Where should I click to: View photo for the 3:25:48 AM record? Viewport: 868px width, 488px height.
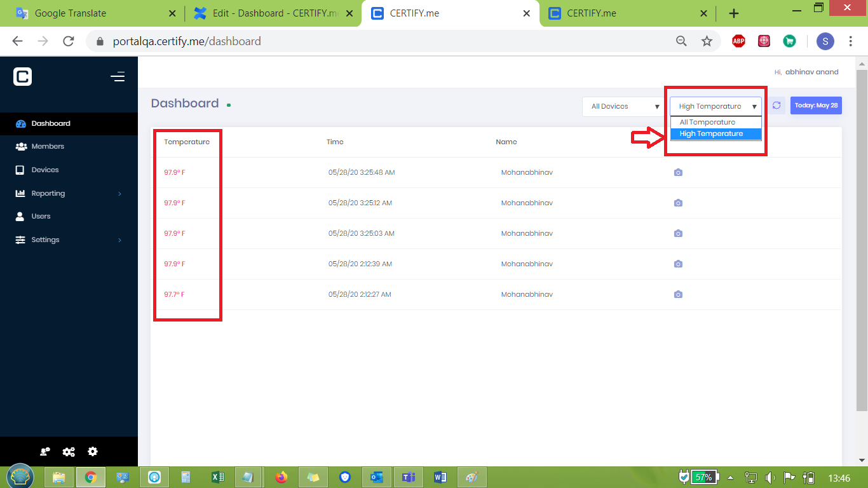[678, 172]
